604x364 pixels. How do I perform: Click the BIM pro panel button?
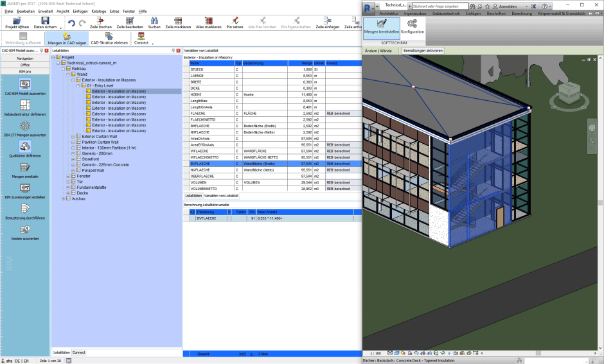[x=25, y=71]
